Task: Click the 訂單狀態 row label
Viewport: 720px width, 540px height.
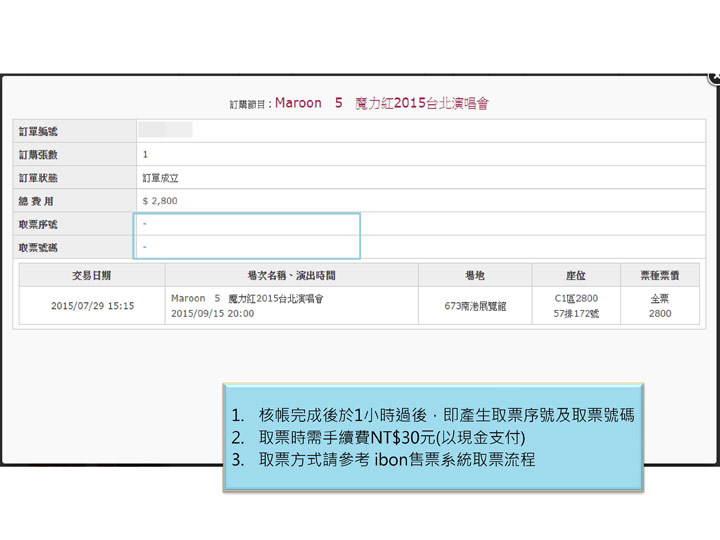Action: [39, 177]
